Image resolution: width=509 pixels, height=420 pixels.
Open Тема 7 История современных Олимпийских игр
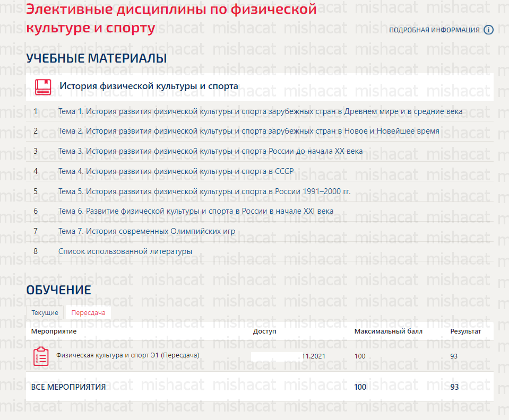tap(146, 231)
